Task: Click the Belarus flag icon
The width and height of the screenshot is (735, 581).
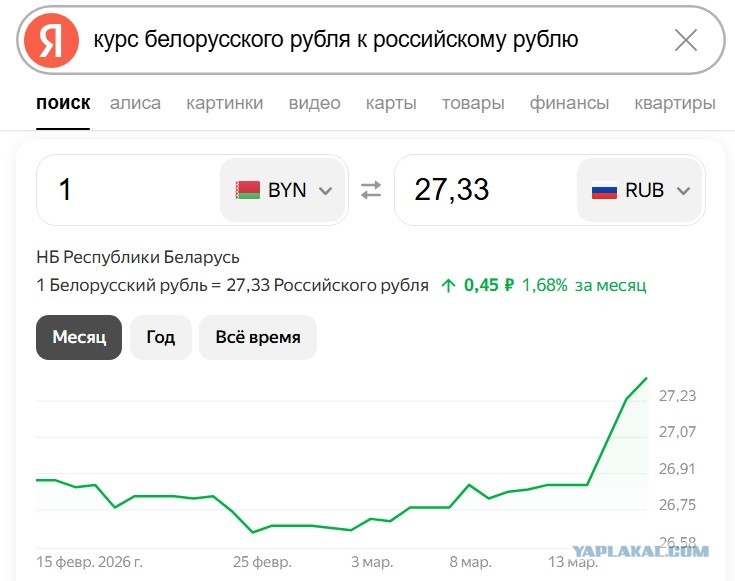Action: pos(247,190)
